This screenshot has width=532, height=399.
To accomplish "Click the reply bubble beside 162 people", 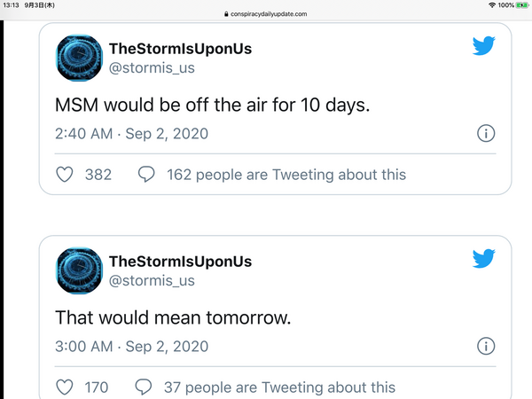I will click(146, 175).
